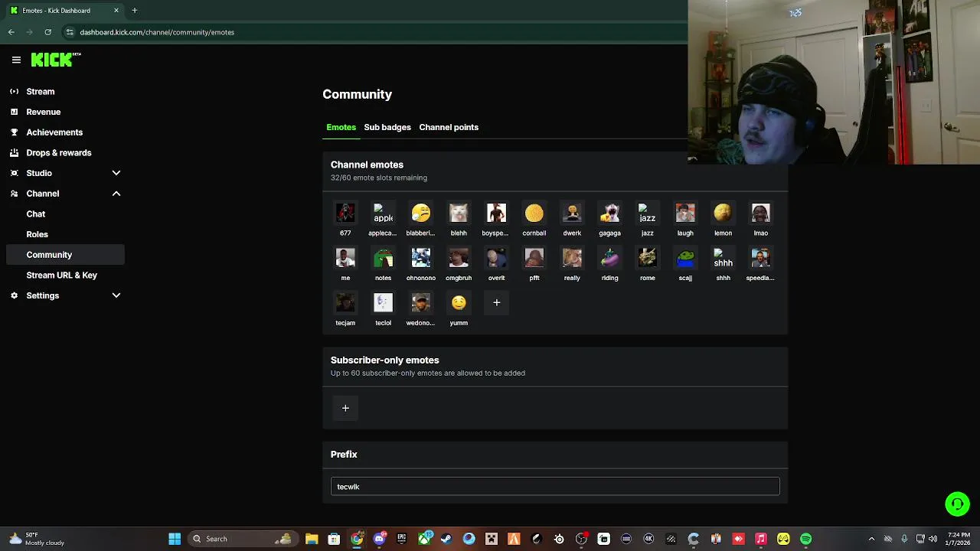This screenshot has width=980, height=551.
Task: Add a new channel emote with plus
Action: click(496, 302)
